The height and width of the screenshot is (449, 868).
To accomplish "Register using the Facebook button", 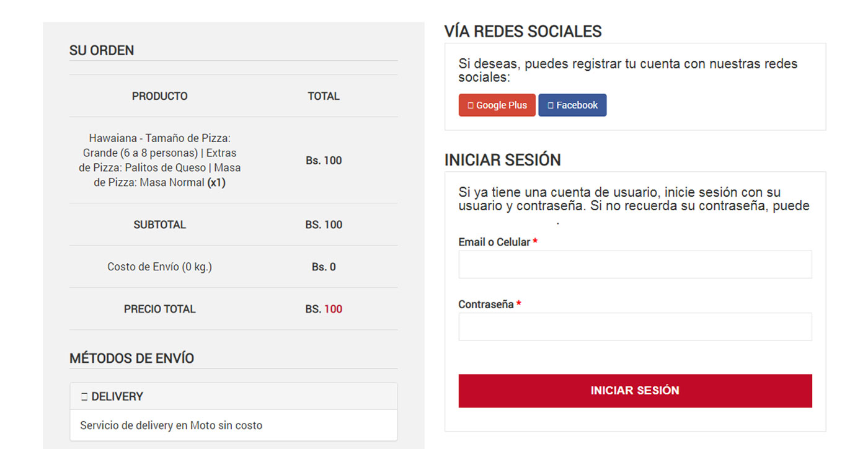I will click(572, 105).
